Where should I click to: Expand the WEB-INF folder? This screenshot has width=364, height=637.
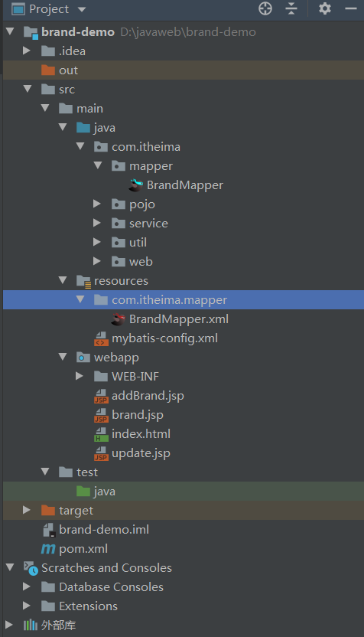click(80, 376)
